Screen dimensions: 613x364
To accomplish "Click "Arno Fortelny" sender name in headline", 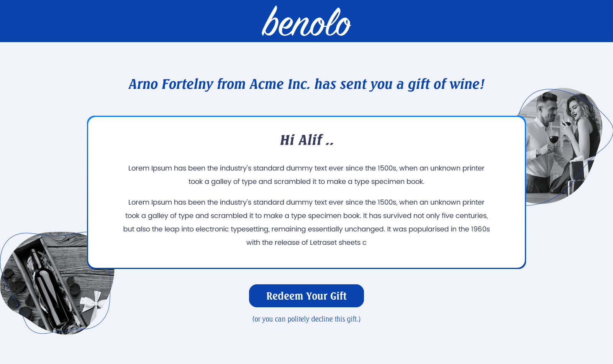I will point(171,84).
